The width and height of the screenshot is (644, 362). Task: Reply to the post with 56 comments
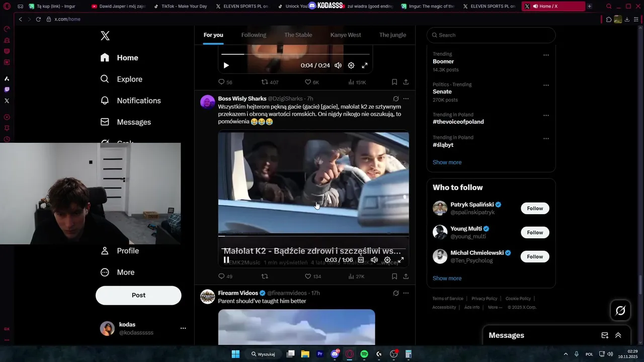point(225,82)
